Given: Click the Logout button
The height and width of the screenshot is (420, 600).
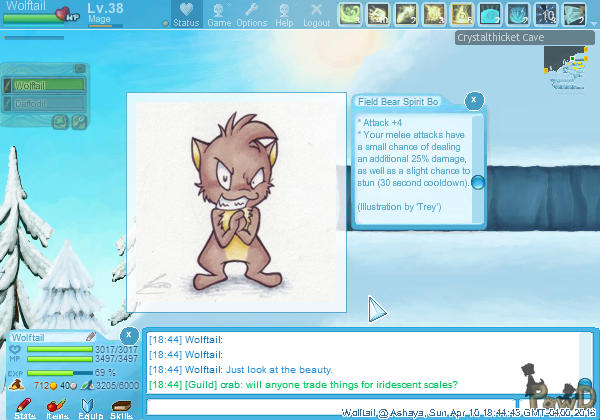Looking at the screenshot, I should click(316, 14).
